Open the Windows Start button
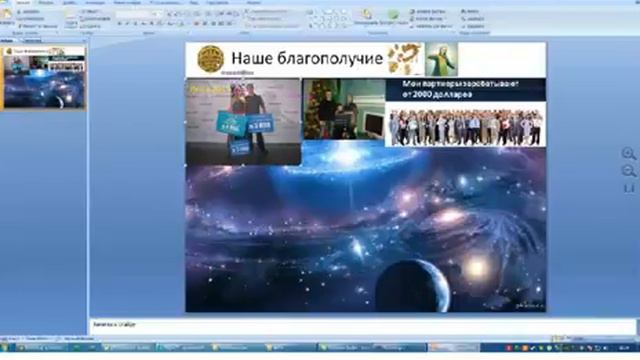640x360 pixels. pyautogui.click(x=5, y=348)
